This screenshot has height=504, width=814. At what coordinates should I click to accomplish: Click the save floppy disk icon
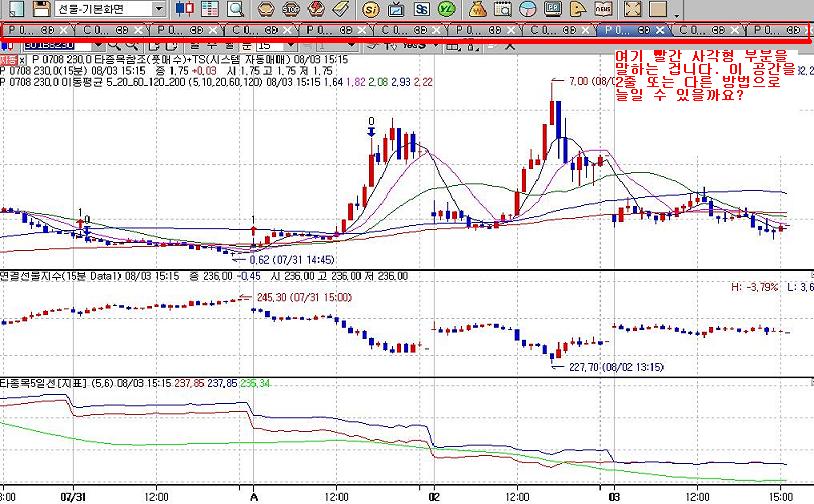point(42,9)
